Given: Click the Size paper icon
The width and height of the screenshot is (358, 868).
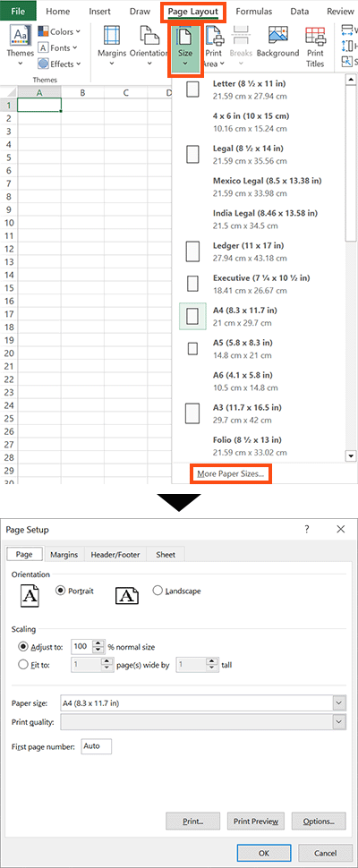Looking at the screenshot, I should point(184,37).
